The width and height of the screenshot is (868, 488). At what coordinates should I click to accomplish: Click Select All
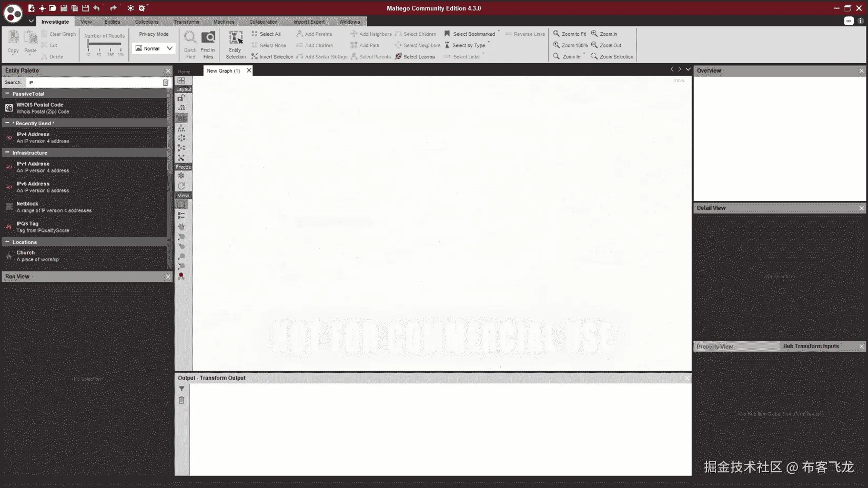[266, 34]
